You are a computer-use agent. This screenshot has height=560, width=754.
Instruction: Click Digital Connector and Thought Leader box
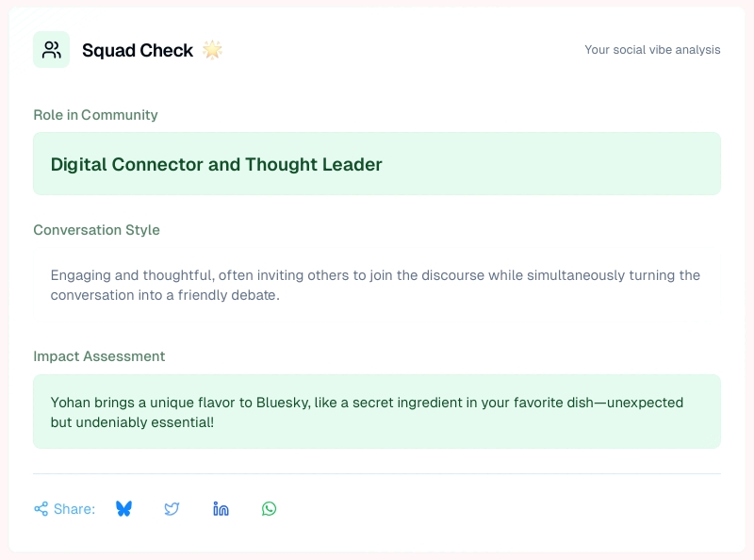click(x=377, y=164)
